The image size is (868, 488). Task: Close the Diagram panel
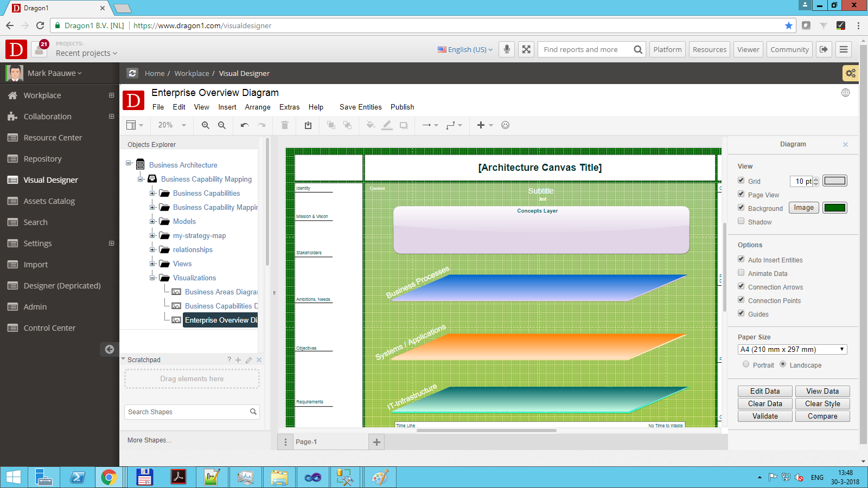point(845,144)
